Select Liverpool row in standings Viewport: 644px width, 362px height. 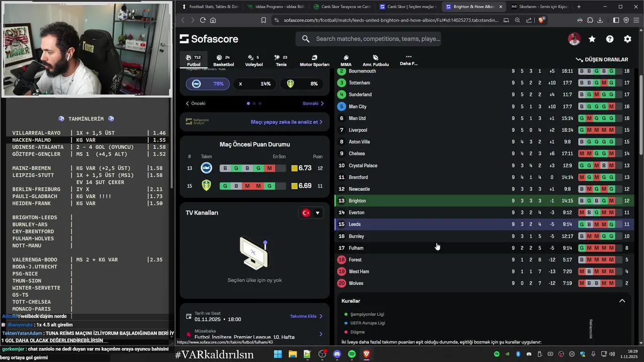484,130
